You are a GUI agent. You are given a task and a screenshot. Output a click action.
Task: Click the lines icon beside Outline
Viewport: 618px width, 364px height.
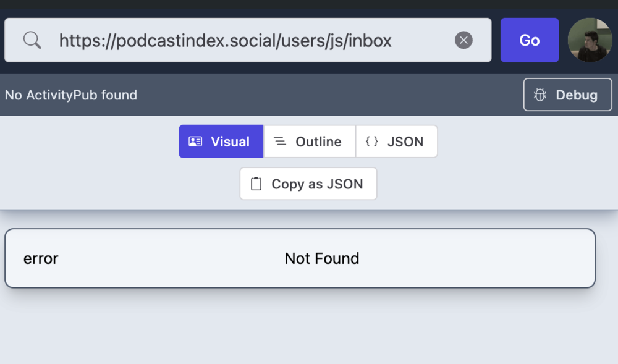[280, 142]
